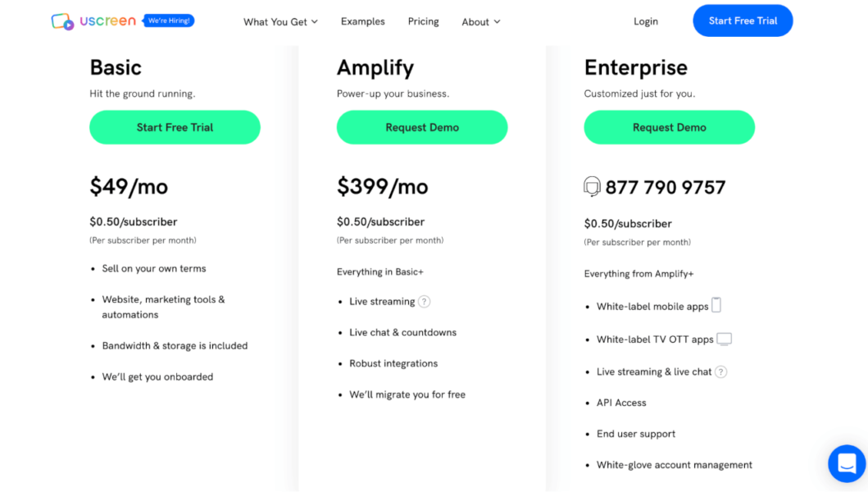This screenshot has width=868, height=492.
Task: Click the headset icon beside the phone number
Action: [592, 186]
